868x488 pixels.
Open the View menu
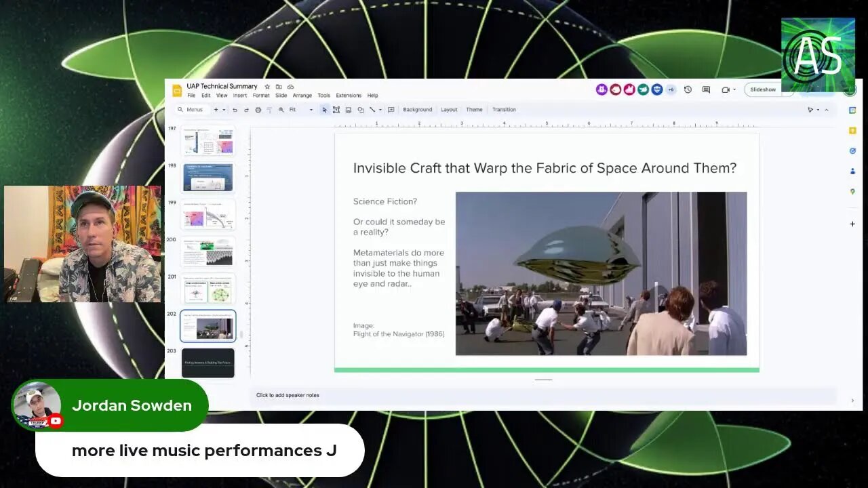tap(222, 96)
